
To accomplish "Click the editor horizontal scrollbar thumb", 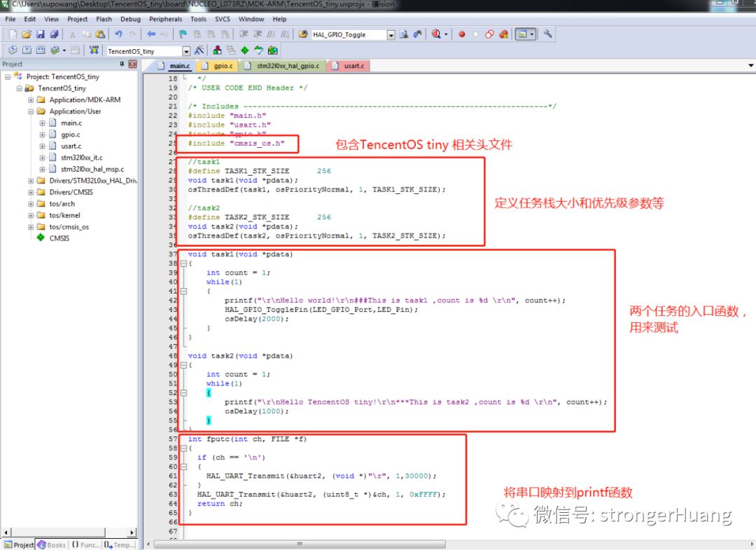I will tap(300, 544).
